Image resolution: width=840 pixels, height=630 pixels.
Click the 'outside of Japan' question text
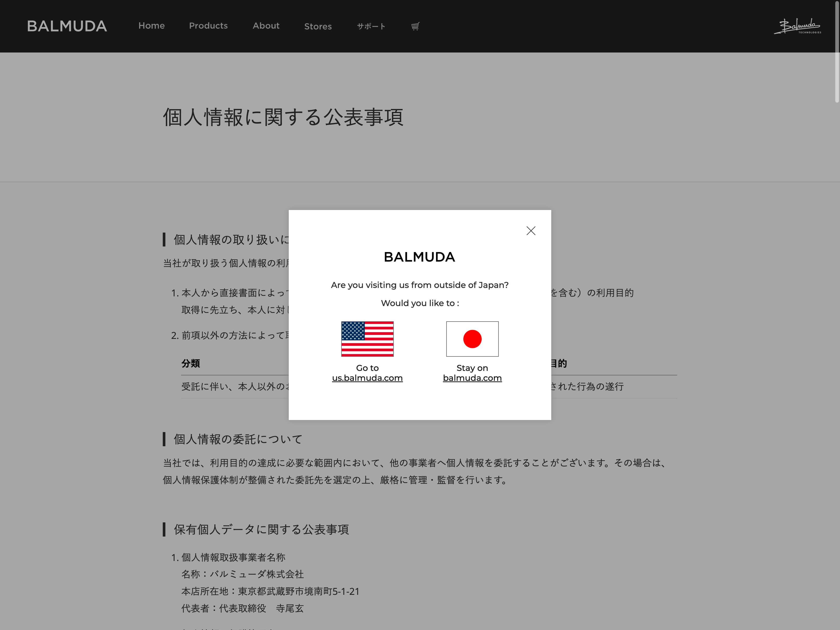click(420, 285)
